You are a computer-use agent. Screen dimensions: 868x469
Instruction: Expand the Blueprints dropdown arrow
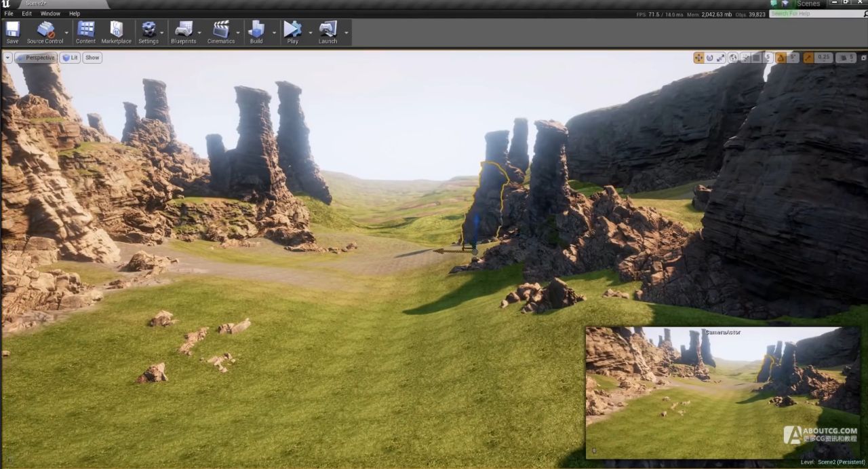tap(200, 33)
